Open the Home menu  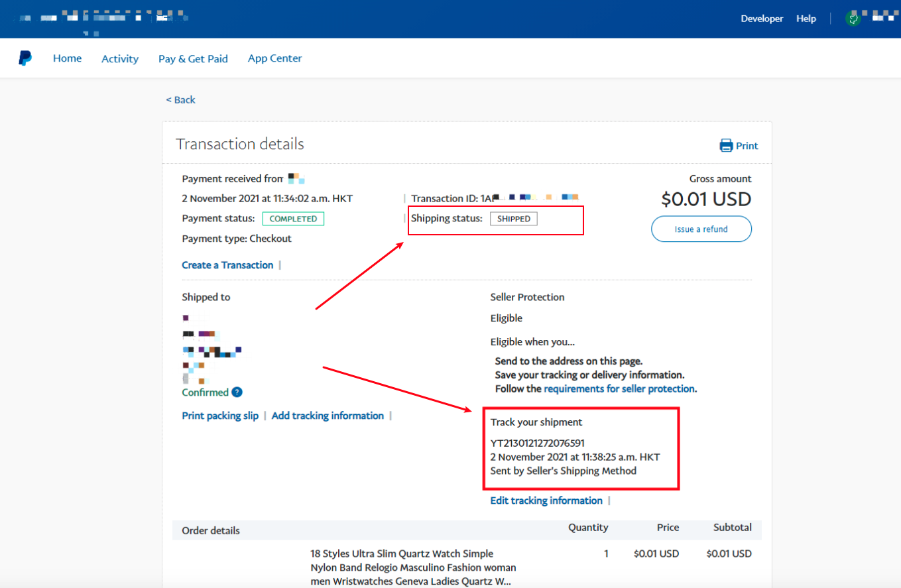click(67, 58)
